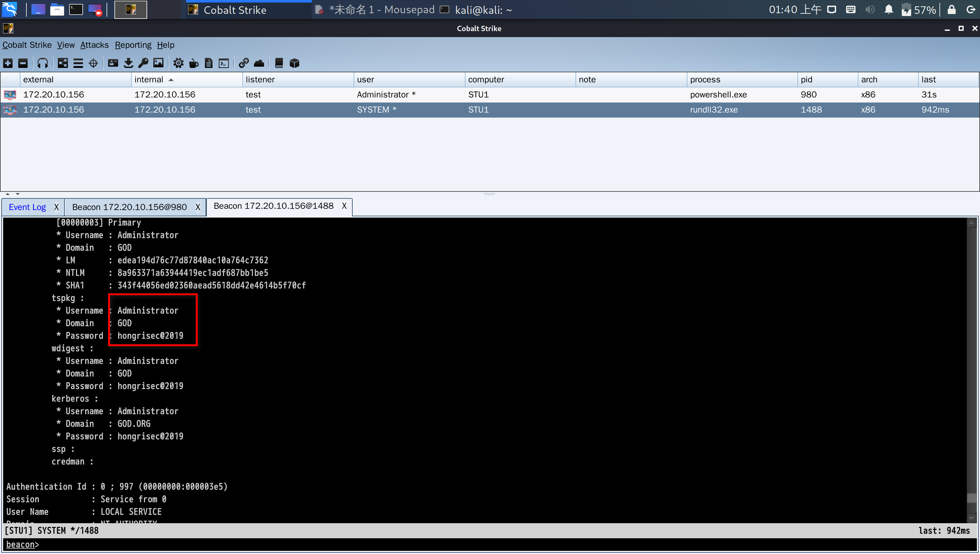Click the headphones Listeners icon
This screenshot has width=980, height=554.
pos(43,63)
